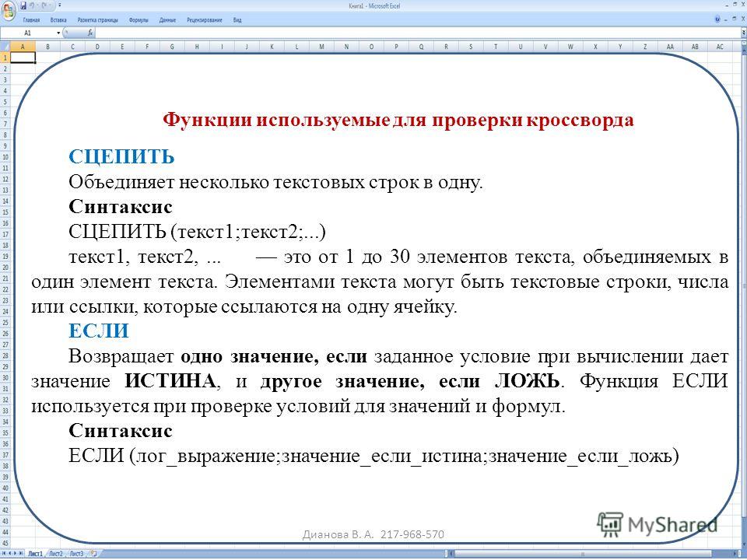Go to last sheet navigation arrow
Image resolution: width=747 pixels, height=560 pixels.
(x=21, y=553)
